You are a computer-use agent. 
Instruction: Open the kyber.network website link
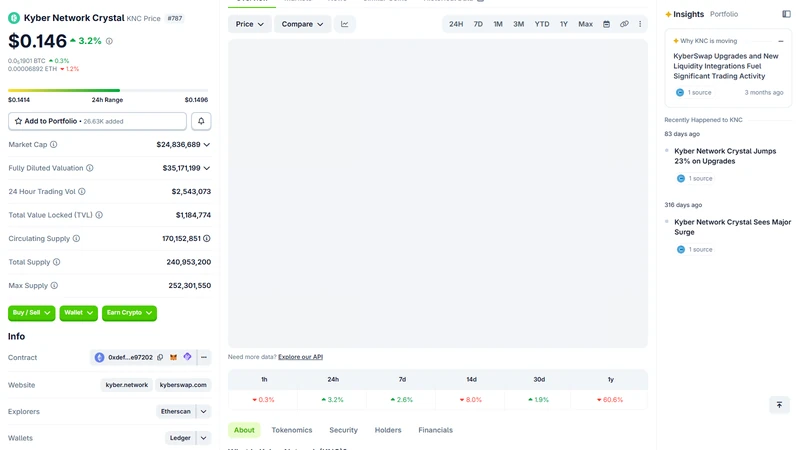pyautogui.click(x=127, y=385)
